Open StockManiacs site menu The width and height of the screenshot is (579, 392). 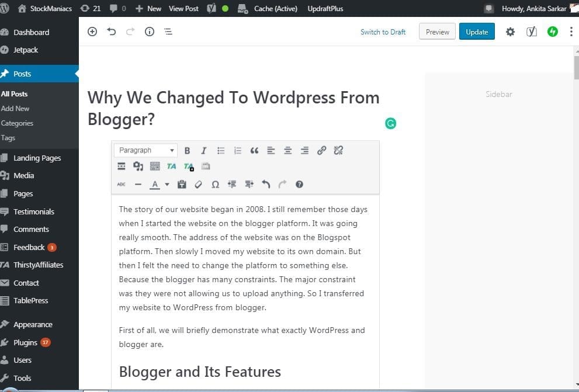pos(44,9)
